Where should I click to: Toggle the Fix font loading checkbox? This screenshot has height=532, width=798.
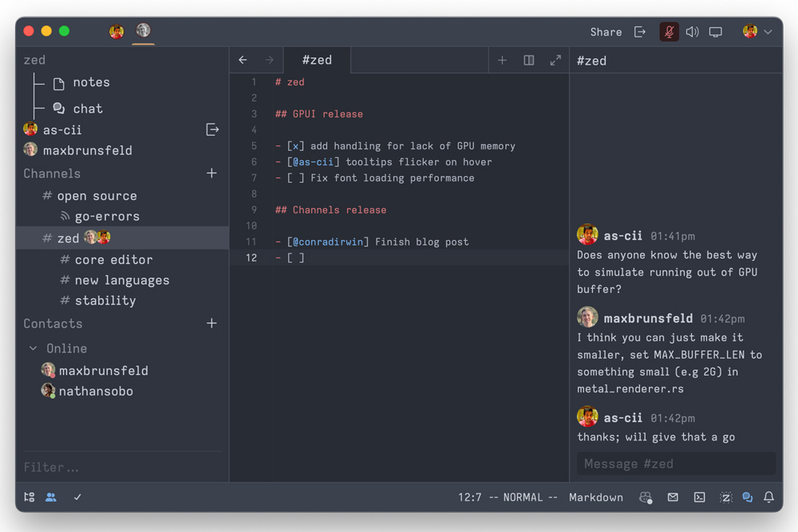click(x=296, y=178)
